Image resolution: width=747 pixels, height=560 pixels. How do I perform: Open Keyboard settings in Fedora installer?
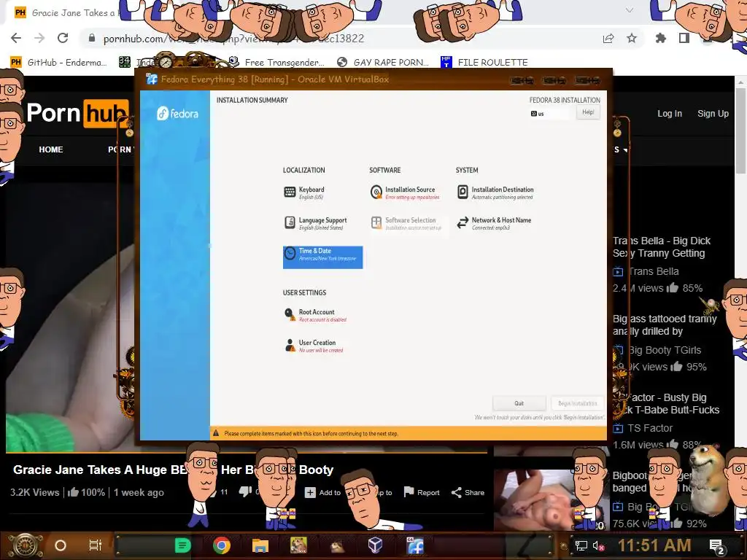305,192
